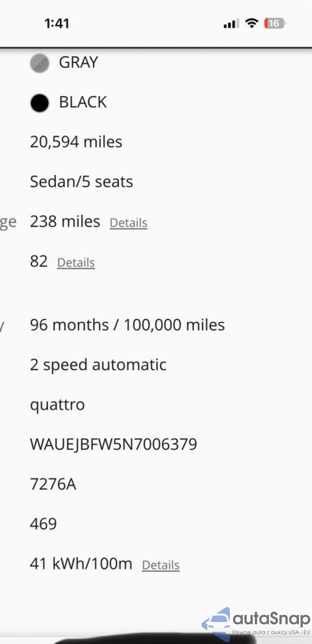
Task: Click the GRAY color label
Action: (x=78, y=62)
